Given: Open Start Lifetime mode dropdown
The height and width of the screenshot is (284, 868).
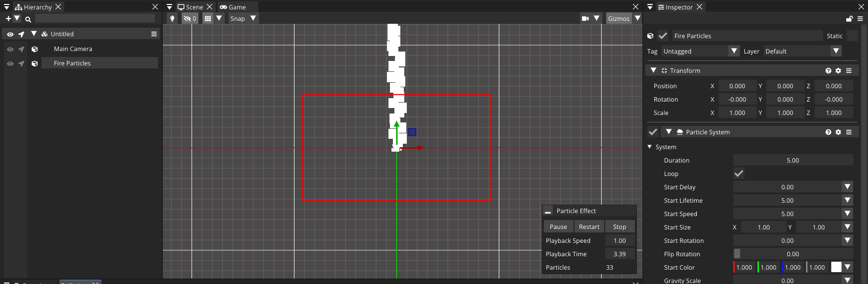Looking at the screenshot, I should point(848,200).
